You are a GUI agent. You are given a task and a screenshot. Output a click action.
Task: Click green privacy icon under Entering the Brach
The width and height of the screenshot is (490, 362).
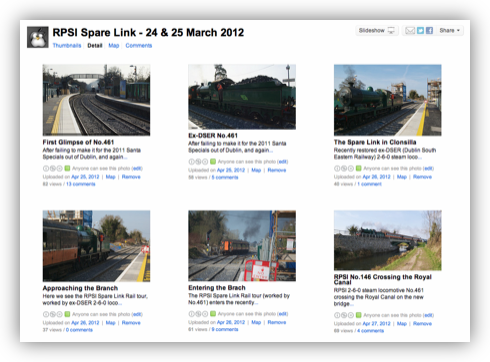pyautogui.click(x=213, y=314)
